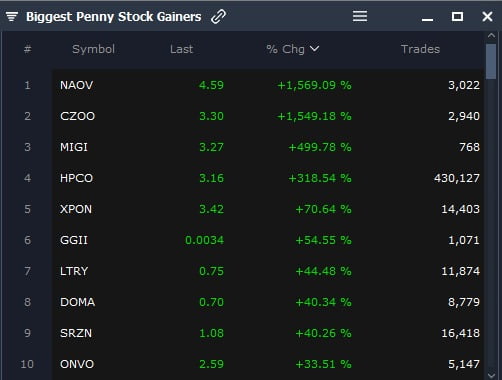
Task: Select the CZOO symbol
Action: [x=77, y=116]
